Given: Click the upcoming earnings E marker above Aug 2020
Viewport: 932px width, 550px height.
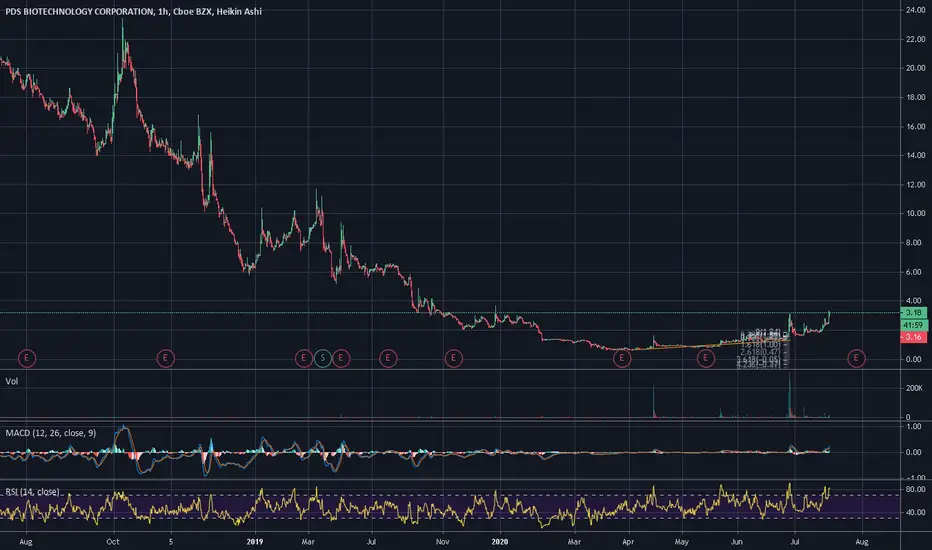Looking at the screenshot, I should (856, 358).
